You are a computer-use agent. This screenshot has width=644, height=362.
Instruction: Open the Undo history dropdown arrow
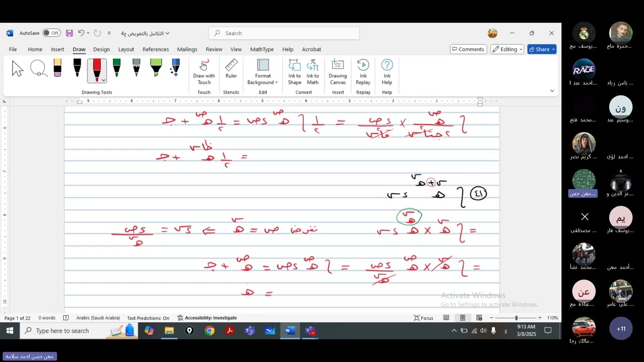click(88, 33)
